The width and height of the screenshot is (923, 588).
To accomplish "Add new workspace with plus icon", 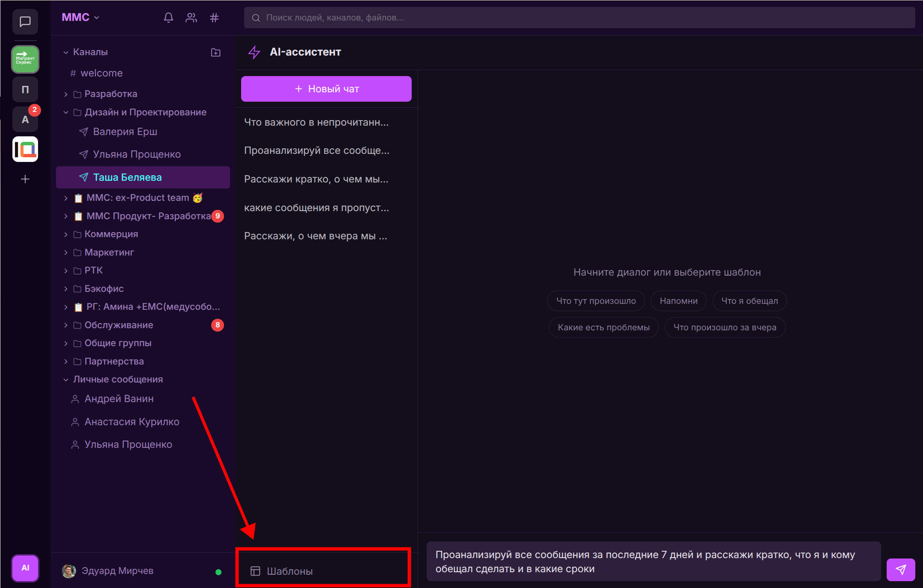I will point(25,179).
